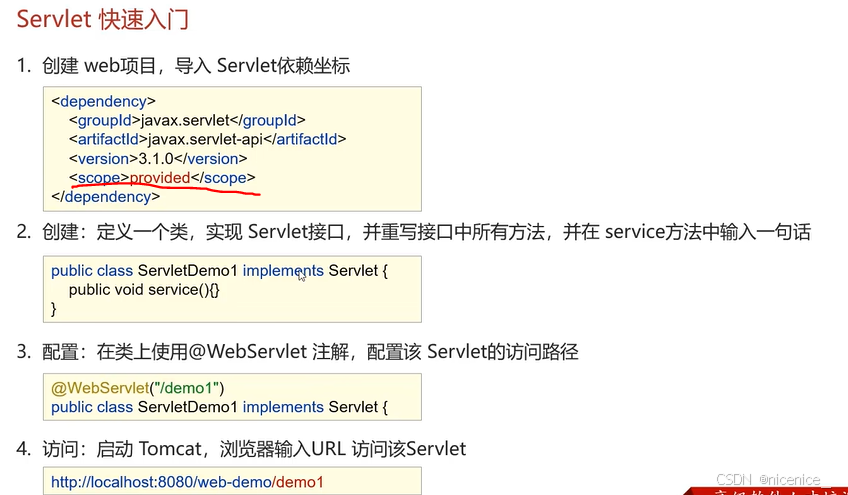
Task: Click the step 1 heading about importing the Servlet dependency
Action: [x=184, y=65]
